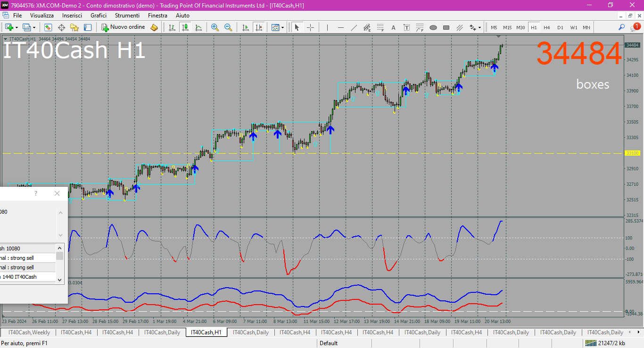Toggle chart auto scroll

point(245,27)
